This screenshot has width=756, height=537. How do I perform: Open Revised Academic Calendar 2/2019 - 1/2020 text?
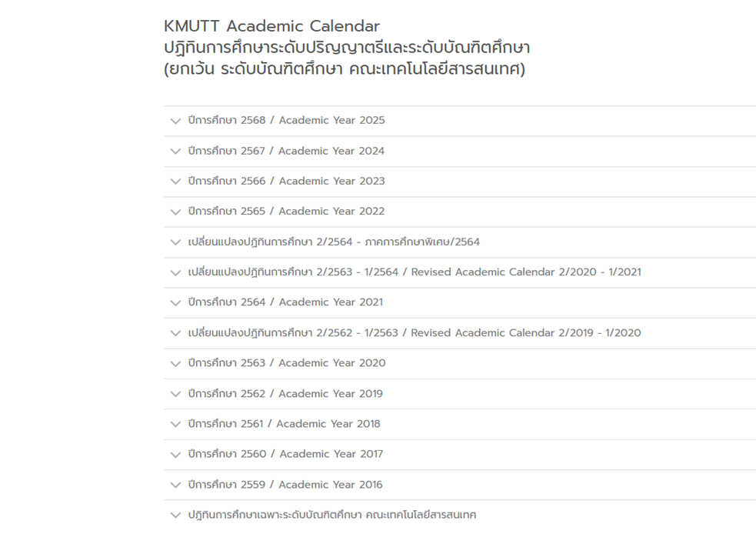415,333
